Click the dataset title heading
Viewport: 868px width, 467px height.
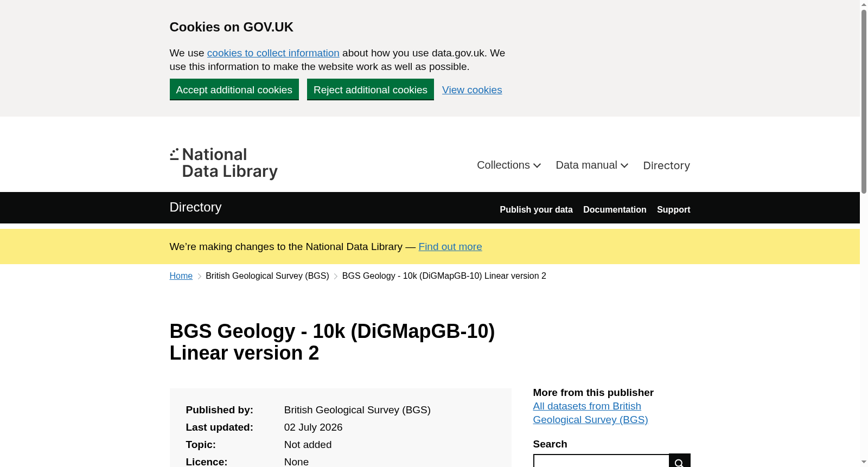click(332, 342)
